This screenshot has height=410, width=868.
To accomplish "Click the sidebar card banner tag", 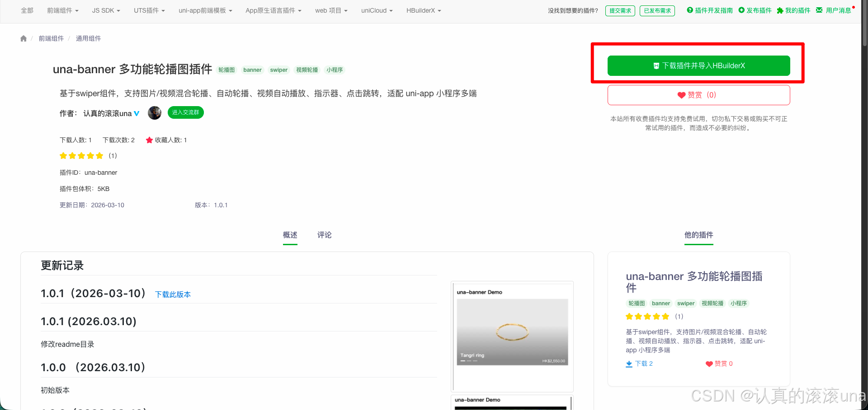I will click(661, 303).
